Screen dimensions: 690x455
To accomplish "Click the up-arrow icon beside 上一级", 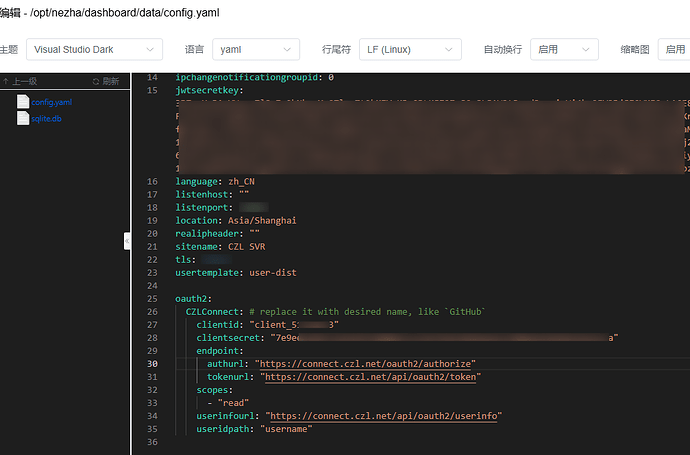I will 6,81.
